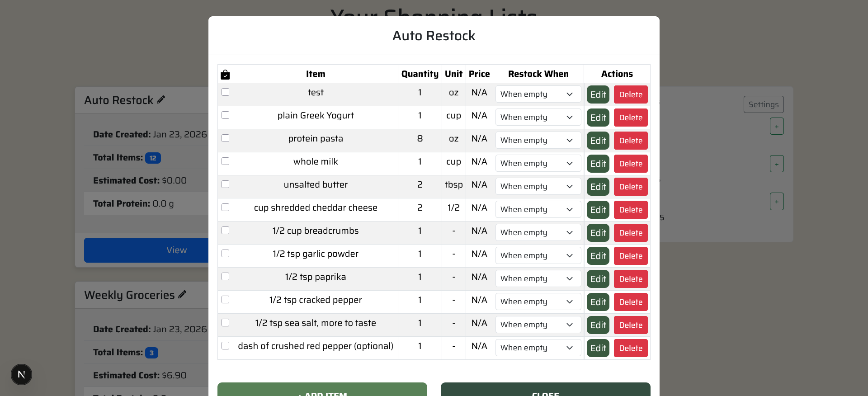Viewport: 868px width, 396px height.
Task: Click the shopping bag select-all icon in table header
Action: (x=225, y=74)
